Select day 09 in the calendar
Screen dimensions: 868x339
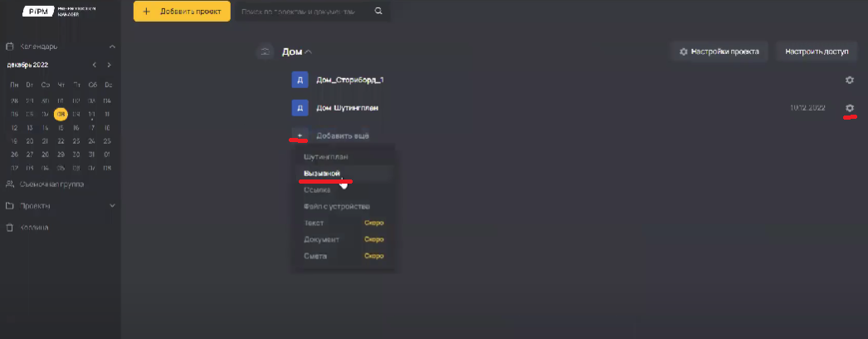tap(76, 114)
